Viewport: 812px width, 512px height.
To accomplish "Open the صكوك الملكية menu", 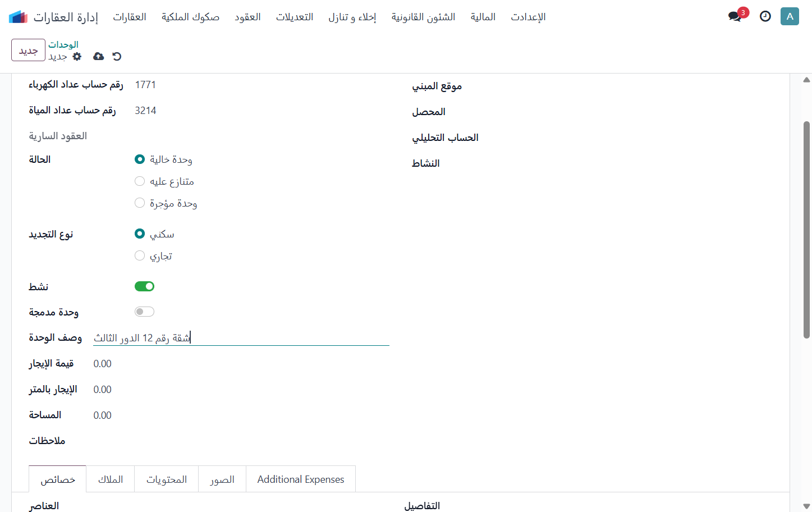I will [x=190, y=17].
